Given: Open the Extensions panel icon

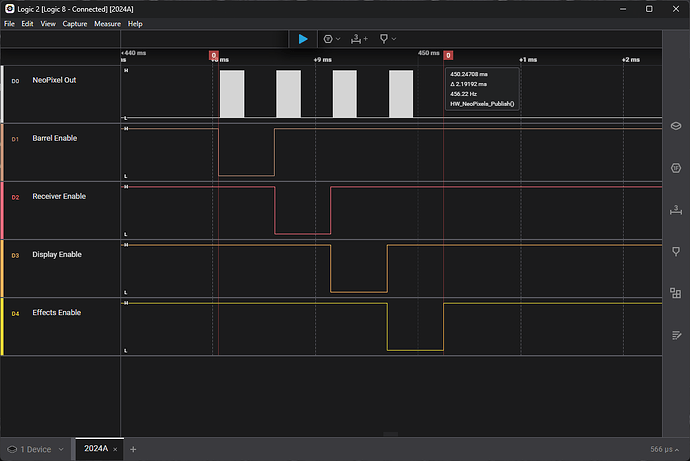Looking at the screenshot, I should (675, 293).
